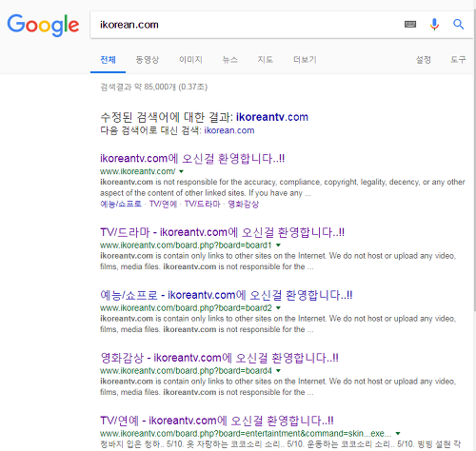Click the green URL www.ikoreantv.com/board.php?board=board1
Screen dimensions: 476x451
coord(186,245)
